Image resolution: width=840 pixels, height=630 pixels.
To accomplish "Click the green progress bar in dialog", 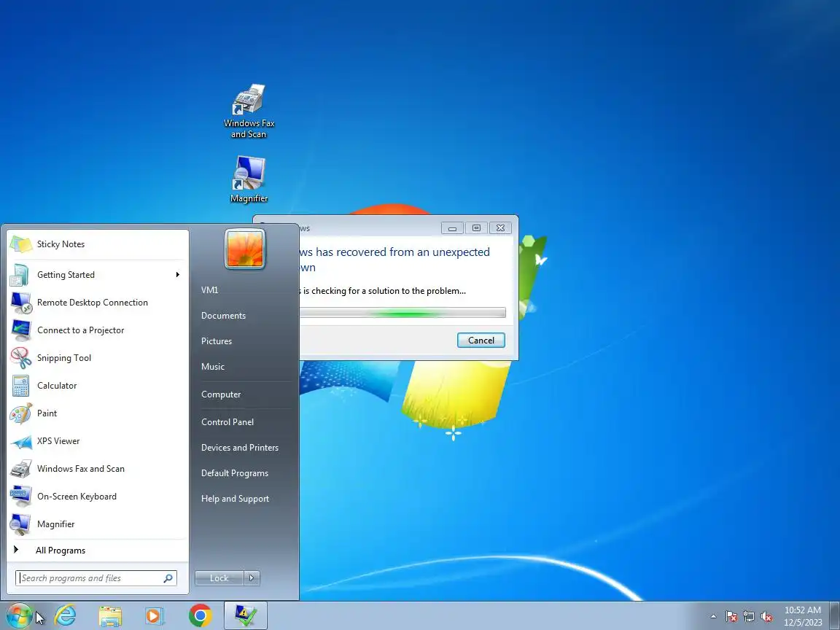I will 402,313.
